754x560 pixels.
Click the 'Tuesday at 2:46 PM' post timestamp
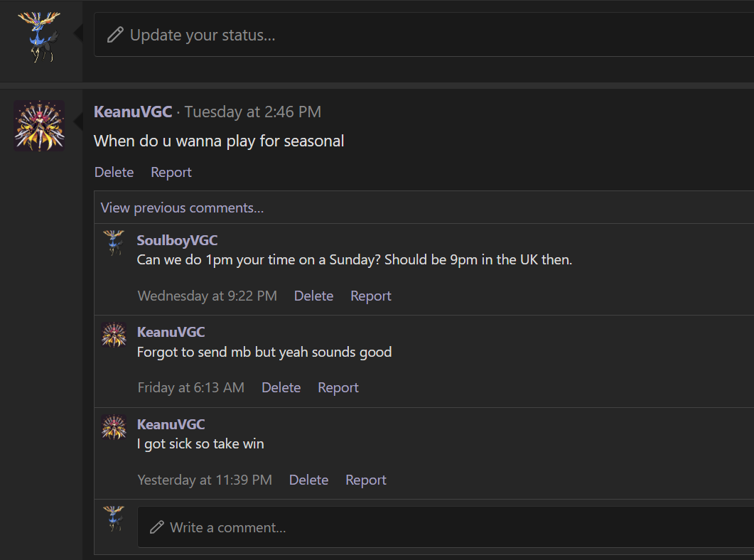253,112
